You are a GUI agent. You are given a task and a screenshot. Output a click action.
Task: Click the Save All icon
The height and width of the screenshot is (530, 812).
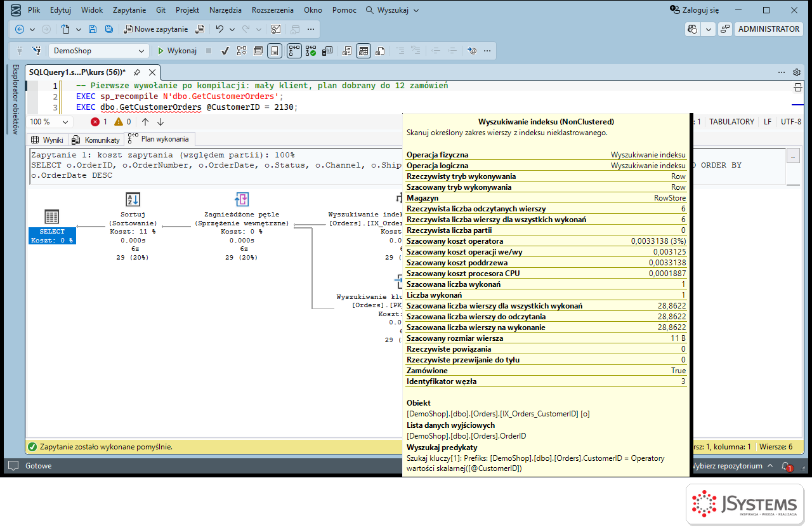109,29
